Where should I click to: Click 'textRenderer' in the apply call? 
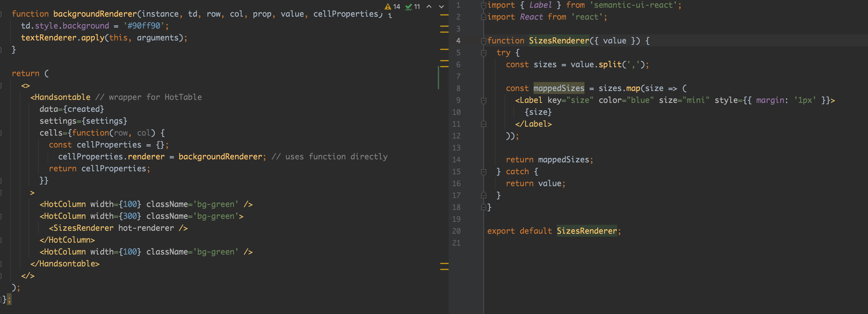[x=48, y=38]
